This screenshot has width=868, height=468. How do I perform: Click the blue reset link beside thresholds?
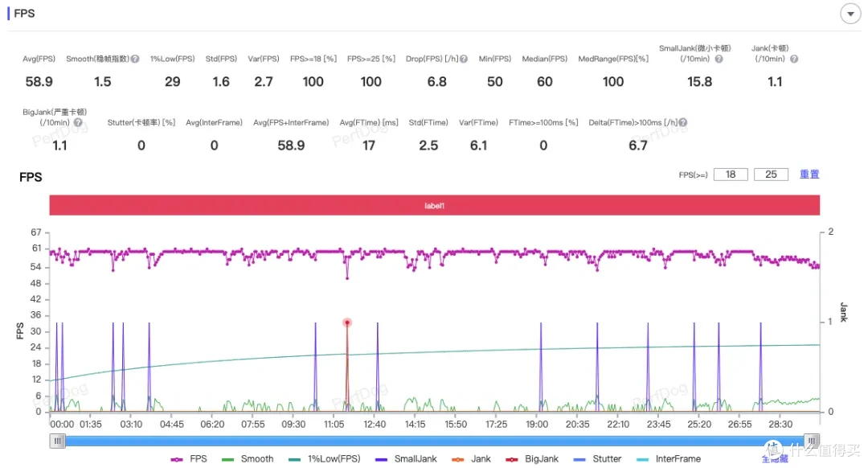coord(809,174)
